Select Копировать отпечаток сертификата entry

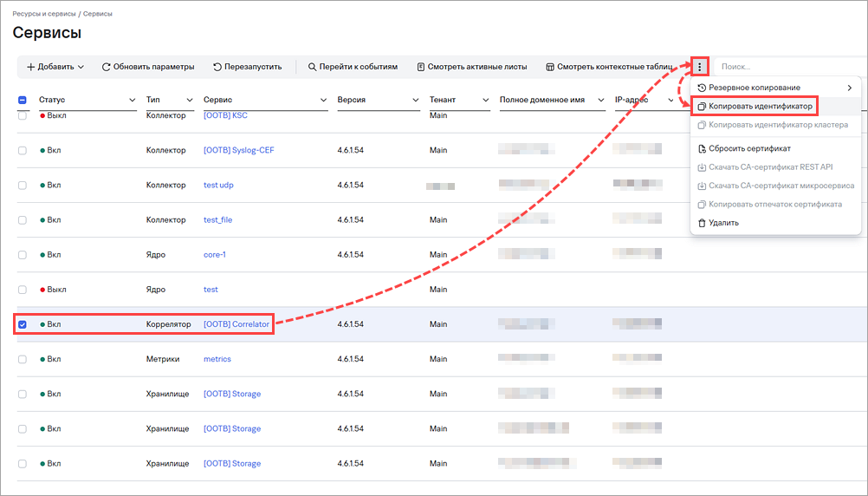pos(775,205)
